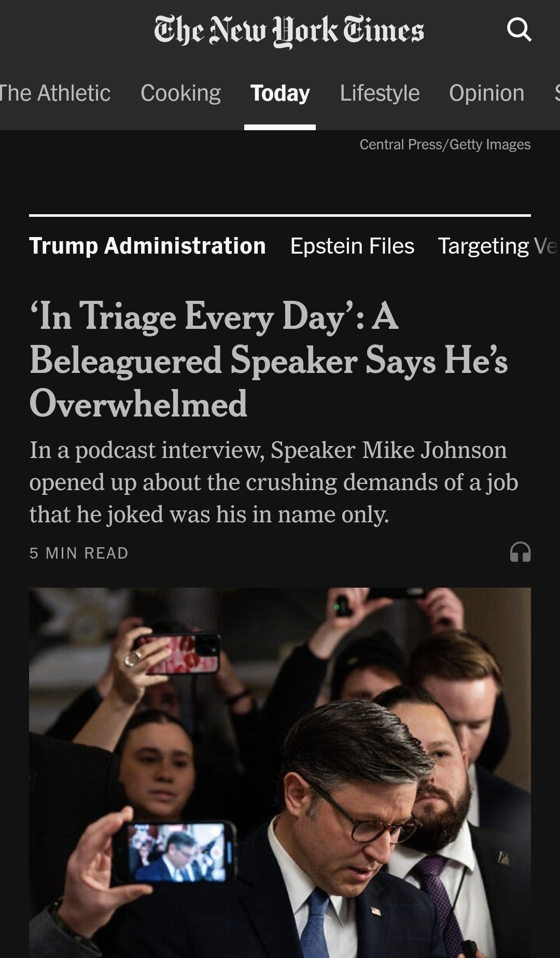Select the Today tab

click(x=280, y=93)
